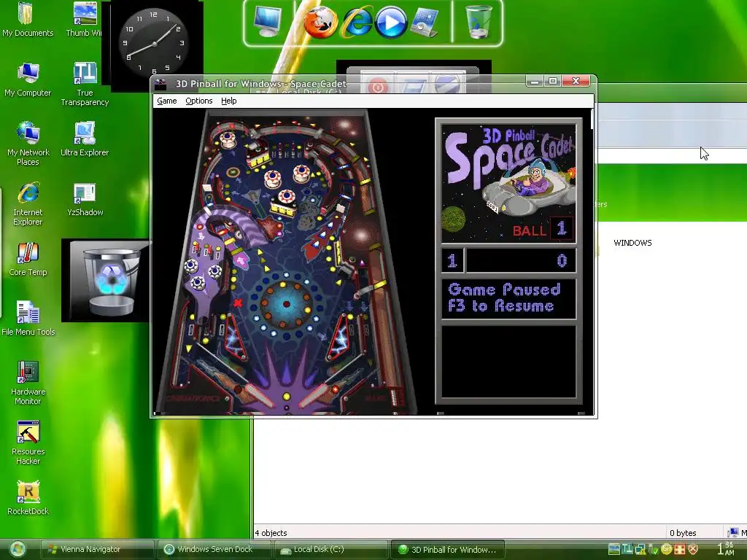The height and width of the screenshot is (560, 747).
Task: Select YzShadow desktop icon
Action: pyautogui.click(x=85, y=199)
